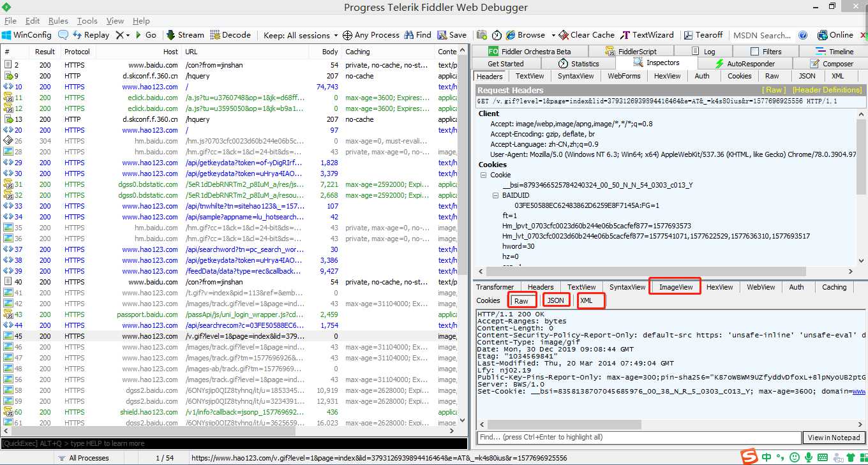Viewport: 868px width, 465px height.
Task: Save sessions with the Save icon
Action: (x=452, y=35)
